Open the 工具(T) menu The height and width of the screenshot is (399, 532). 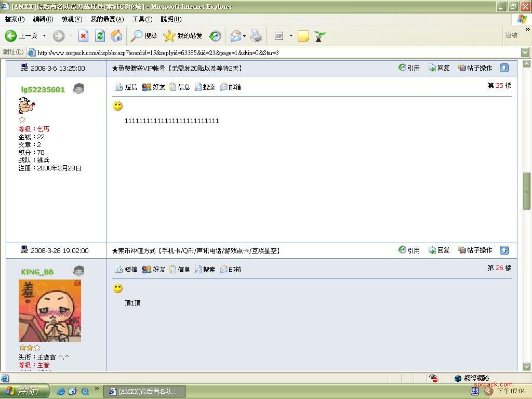coord(142,19)
